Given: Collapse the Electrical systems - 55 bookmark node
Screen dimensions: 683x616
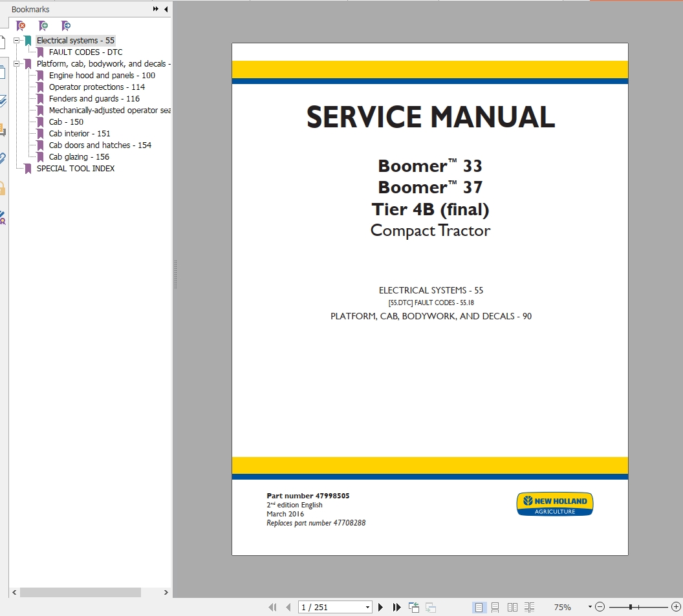Looking at the screenshot, I should 17,41.
